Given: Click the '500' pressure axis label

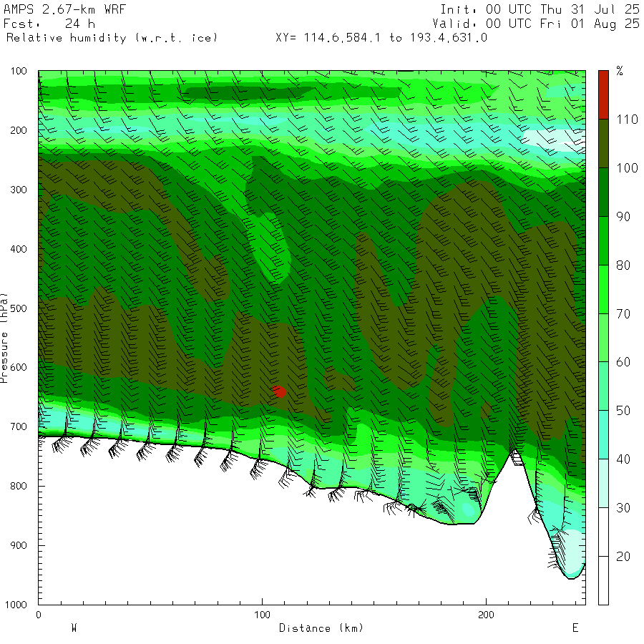Looking at the screenshot, I should click(19, 308).
